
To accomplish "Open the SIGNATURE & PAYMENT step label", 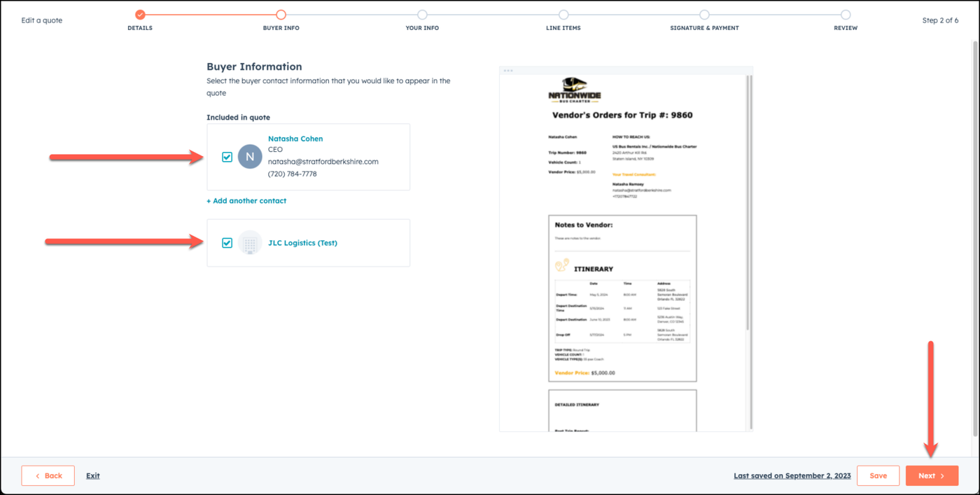I will point(704,28).
